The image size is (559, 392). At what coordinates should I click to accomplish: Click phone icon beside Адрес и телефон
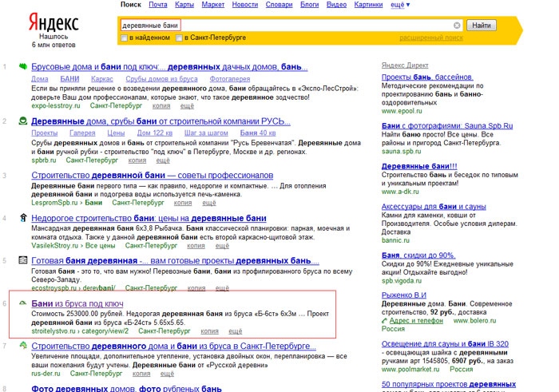point(384,321)
